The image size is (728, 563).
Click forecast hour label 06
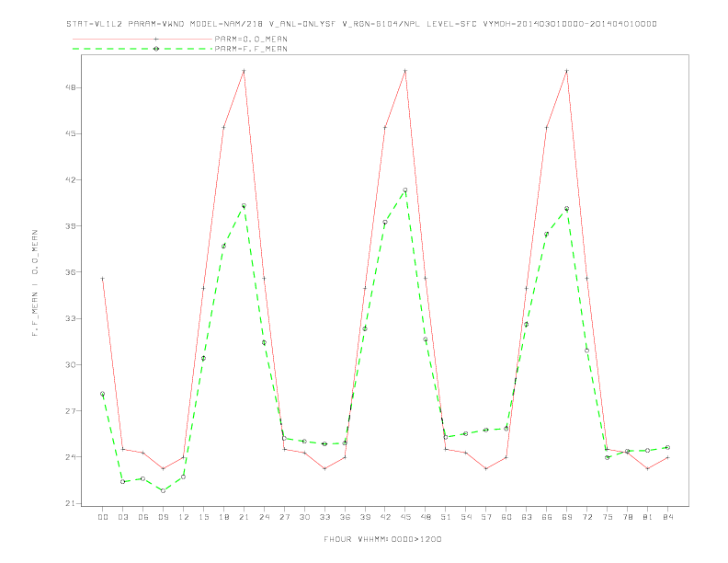[143, 517]
